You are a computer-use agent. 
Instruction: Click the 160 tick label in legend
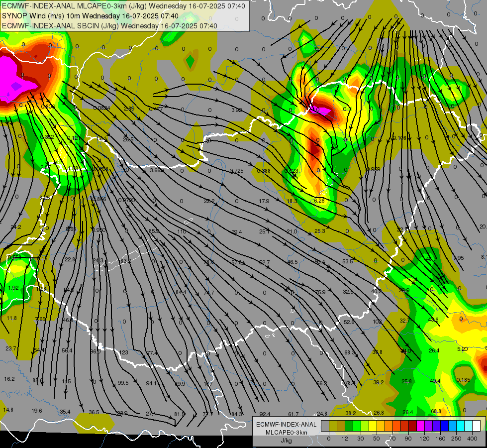click(x=440, y=439)
